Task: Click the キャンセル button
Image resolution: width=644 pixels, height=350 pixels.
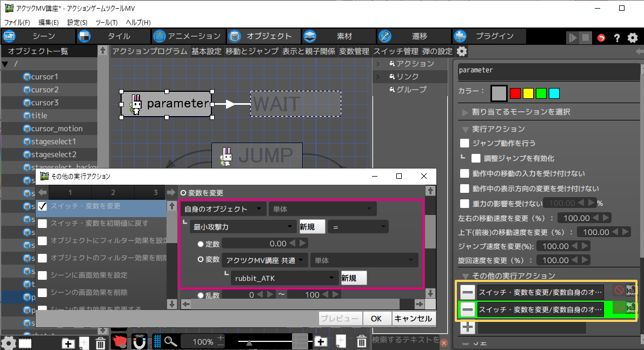Action: point(414,319)
